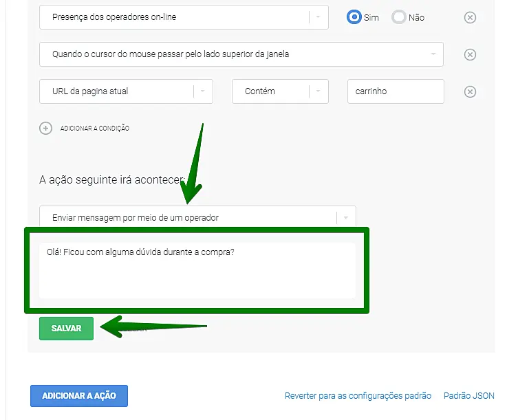Click the carrinho text input field

pyautogui.click(x=396, y=91)
